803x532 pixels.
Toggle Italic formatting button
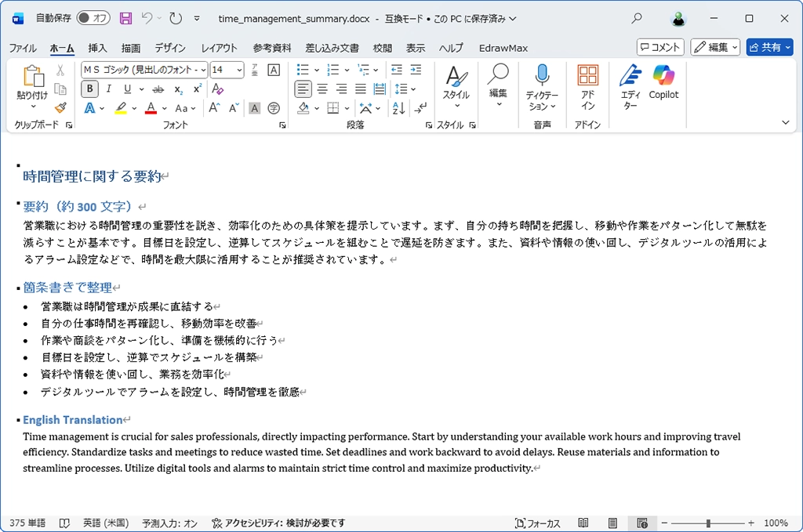click(108, 89)
